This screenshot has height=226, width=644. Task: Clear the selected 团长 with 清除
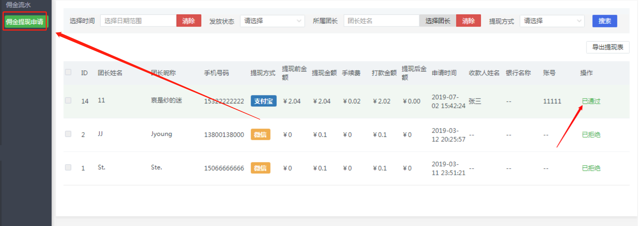pos(469,21)
